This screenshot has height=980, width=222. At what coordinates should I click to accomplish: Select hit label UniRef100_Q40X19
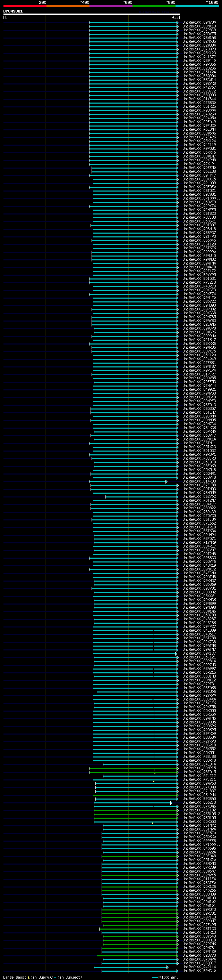199,566
